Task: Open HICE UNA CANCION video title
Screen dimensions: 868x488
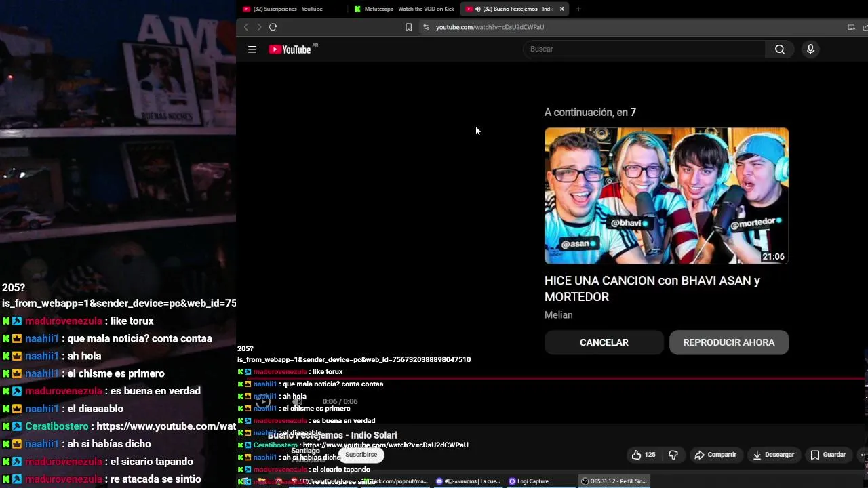Action: pyautogui.click(x=652, y=289)
